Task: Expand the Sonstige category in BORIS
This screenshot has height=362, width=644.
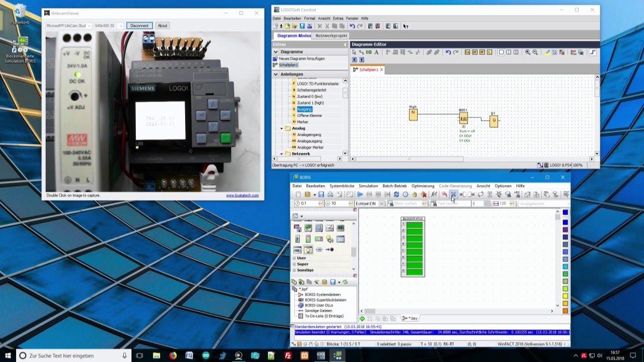Action: click(294, 270)
